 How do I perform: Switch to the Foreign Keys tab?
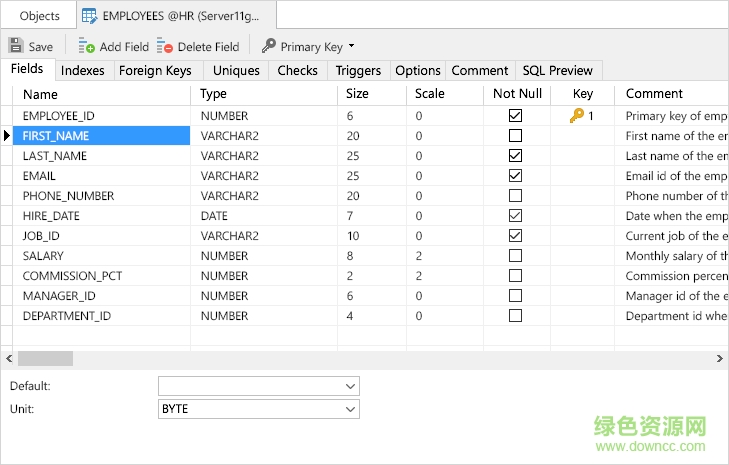tap(154, 70)
